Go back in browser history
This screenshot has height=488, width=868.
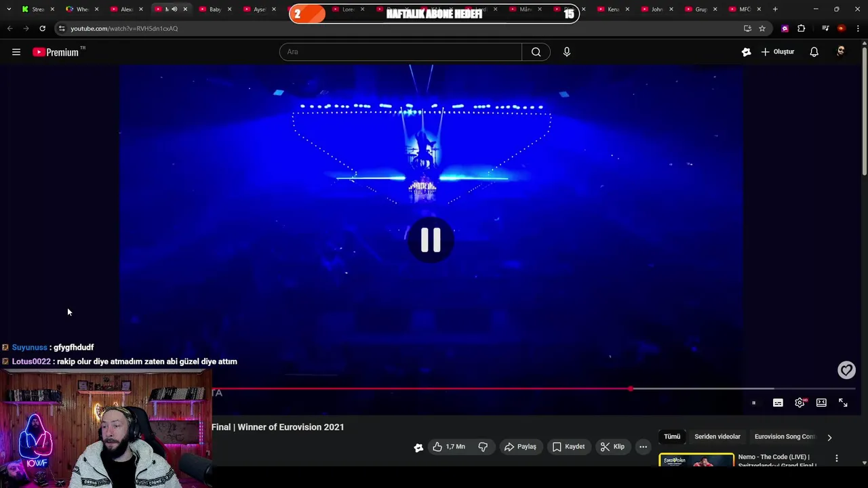(x=9, y=28)
